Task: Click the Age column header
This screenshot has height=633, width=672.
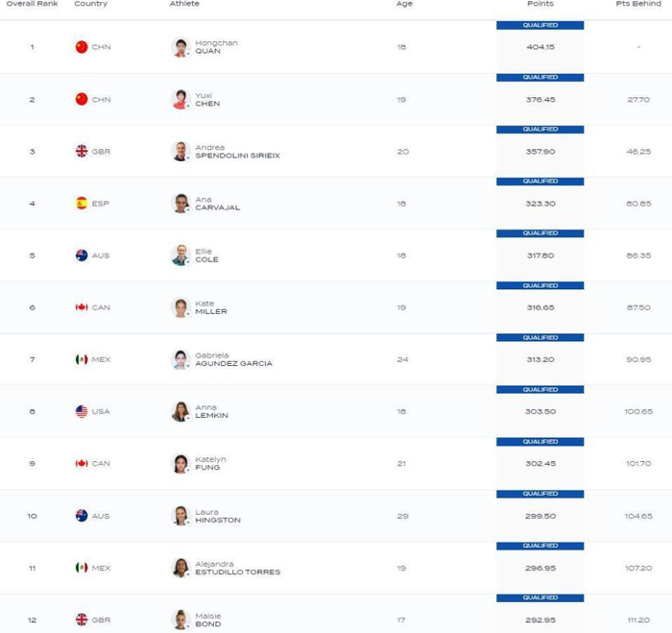Action: tap(404, 4)
